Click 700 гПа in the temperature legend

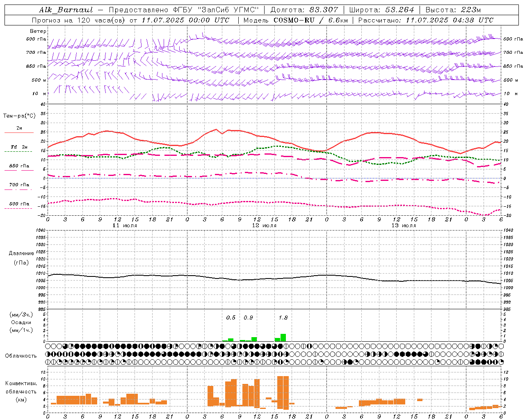(x=19, y=185)
